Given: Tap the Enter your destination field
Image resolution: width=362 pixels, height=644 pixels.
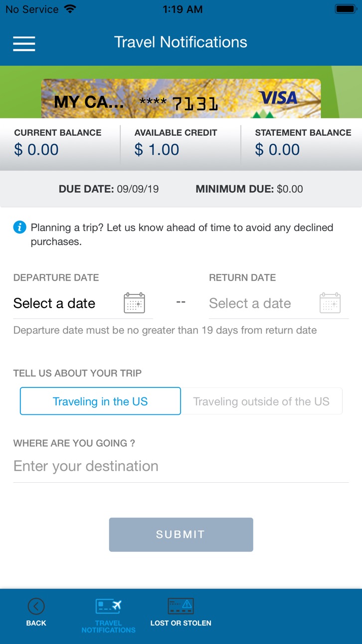Looking at the screenshot, I should point(181,466).
